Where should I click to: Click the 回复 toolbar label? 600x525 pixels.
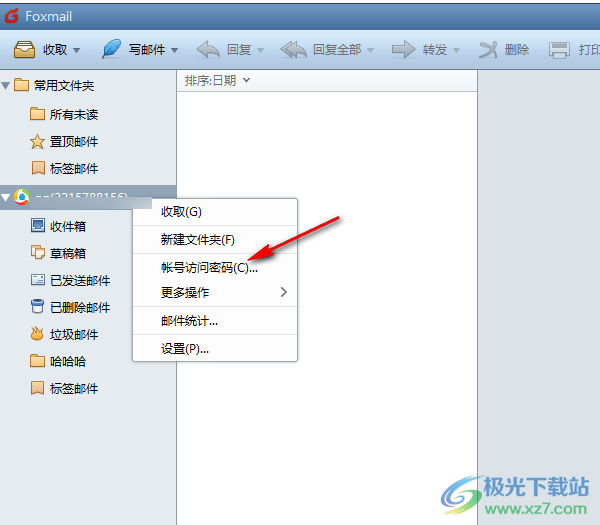239,50
